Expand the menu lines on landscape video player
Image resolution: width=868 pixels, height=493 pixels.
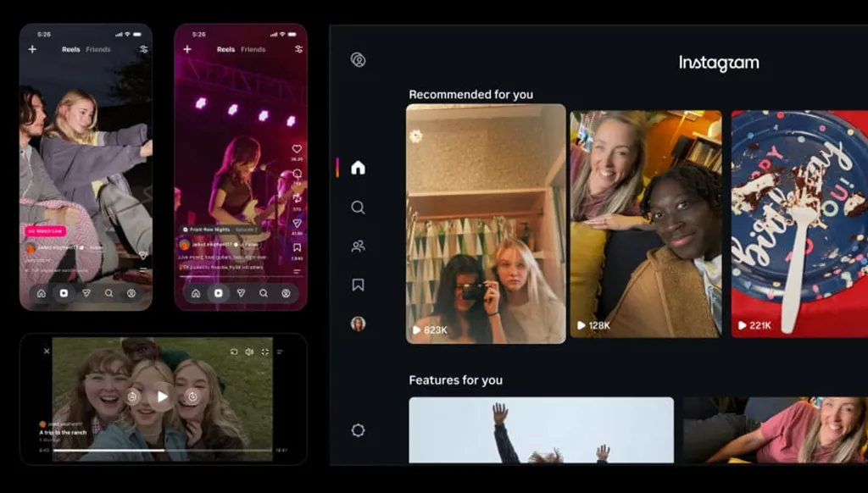(x=280, y=352)
